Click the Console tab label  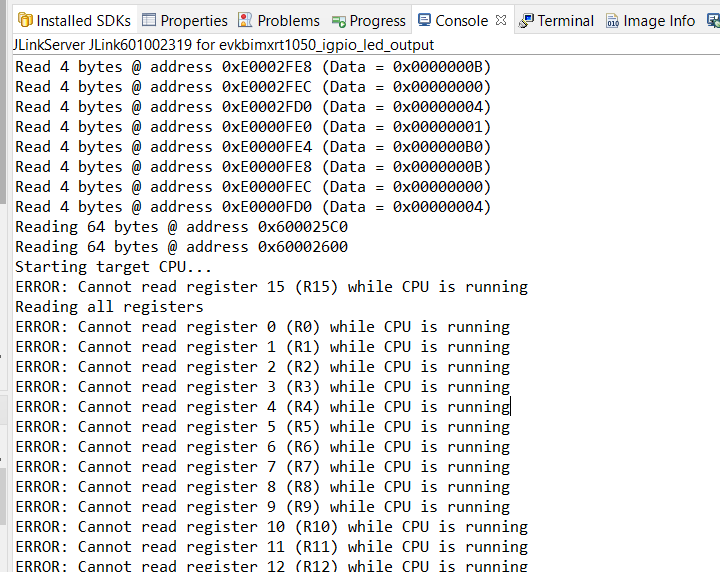(x=462, y=20)
